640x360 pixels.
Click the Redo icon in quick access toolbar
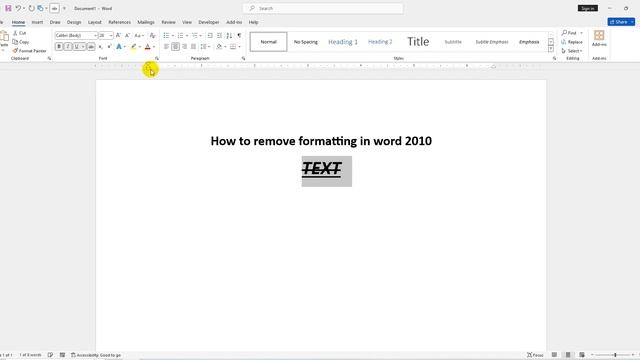click(x=31, y=8)
